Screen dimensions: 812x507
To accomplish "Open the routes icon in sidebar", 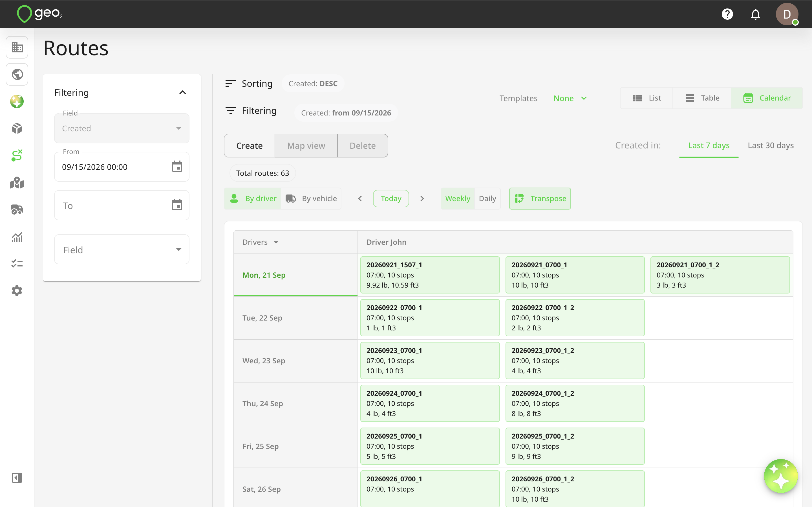I will click(x=17, y=155).
